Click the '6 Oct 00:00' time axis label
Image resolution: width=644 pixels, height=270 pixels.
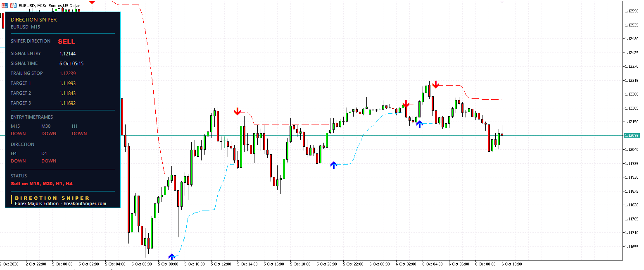[380, 264]
